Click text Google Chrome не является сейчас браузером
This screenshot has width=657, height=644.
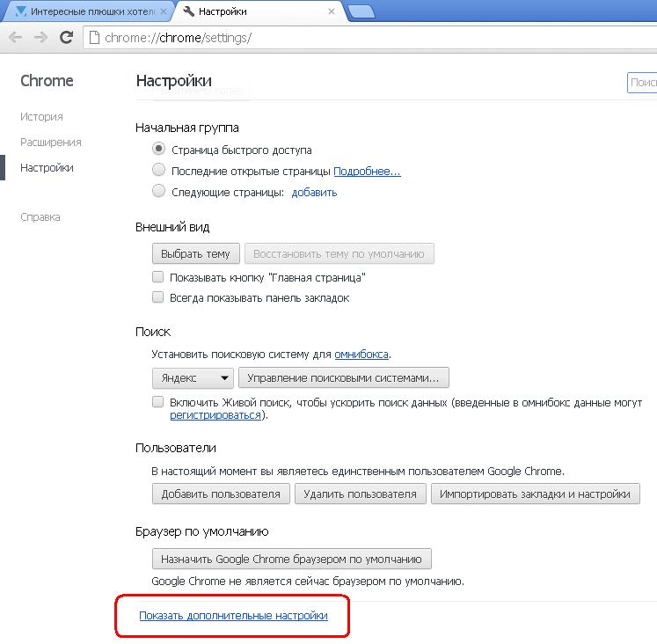[x=308, y=582]
